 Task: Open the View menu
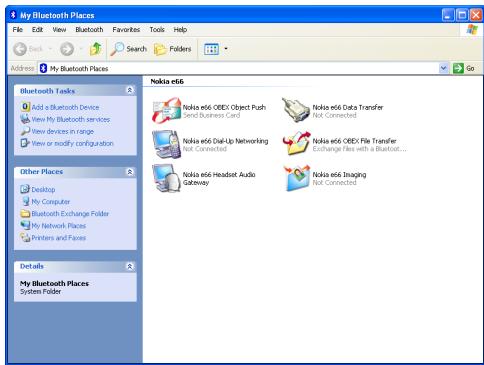coord(59,30)
